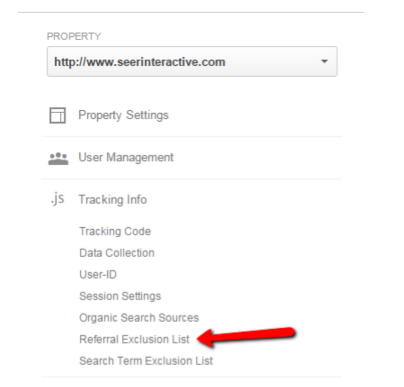
Task: Click the Property Settings layout icon
Action: (58, 115)
